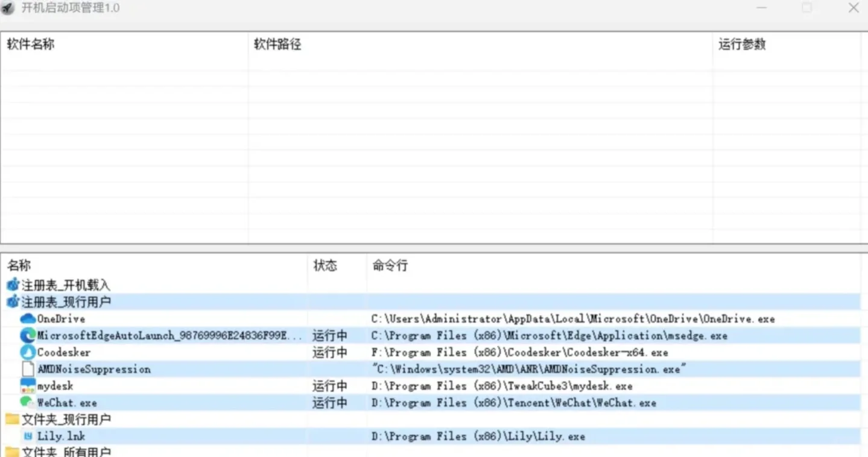Click 运行中 status in the Coodesker row
Image resolution: width=868 pixels, height=457 pixels.
[x=330, y=352]
